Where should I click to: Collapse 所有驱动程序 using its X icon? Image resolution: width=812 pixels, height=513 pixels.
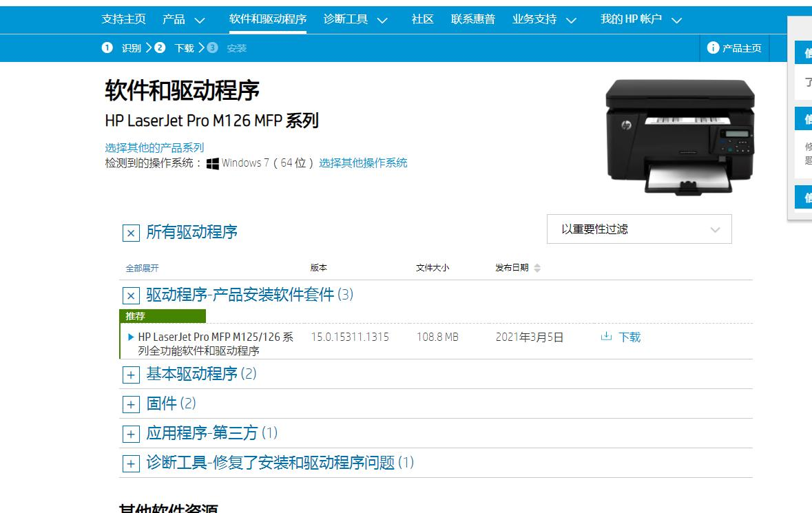pyautogui.click(x=129, y=233)
